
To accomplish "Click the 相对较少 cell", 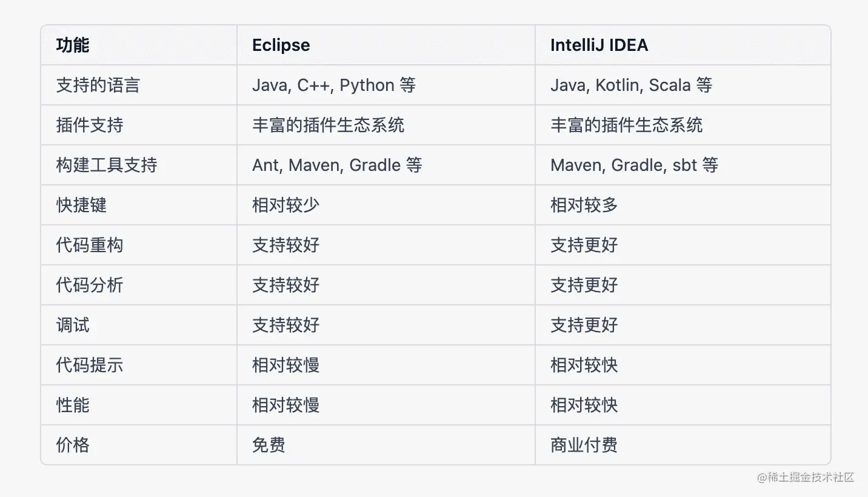I will pyautogui.click(x=285, y=205).
